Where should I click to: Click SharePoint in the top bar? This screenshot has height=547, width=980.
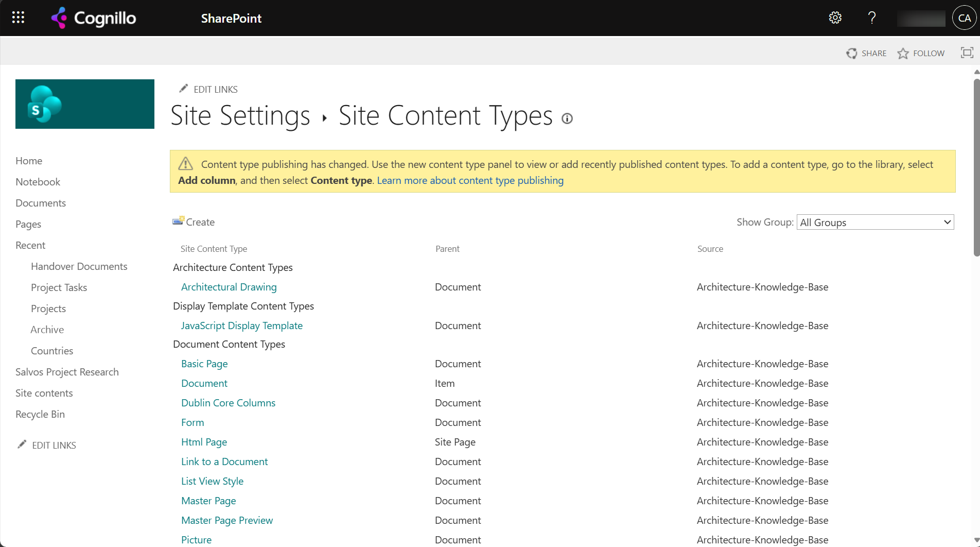(x=231, y=18)
